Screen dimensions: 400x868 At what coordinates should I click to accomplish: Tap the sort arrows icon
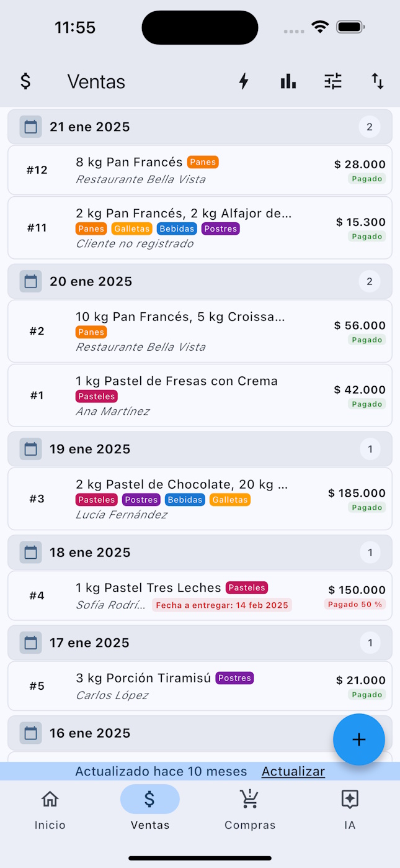click(x=378, y=81)
